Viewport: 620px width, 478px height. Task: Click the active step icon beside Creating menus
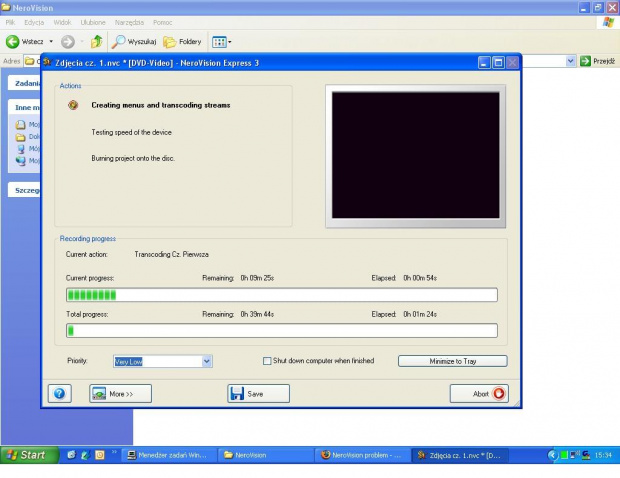tap(73, 105)
